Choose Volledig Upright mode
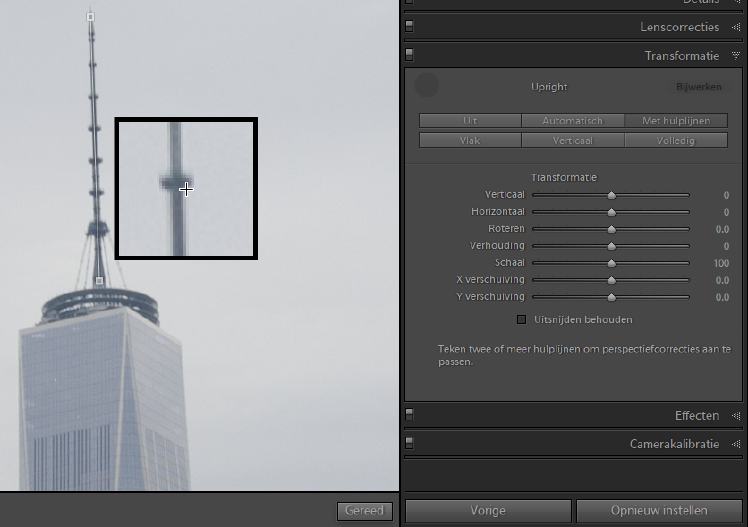This screenshot has width=748, height=527. click(676, 140)
